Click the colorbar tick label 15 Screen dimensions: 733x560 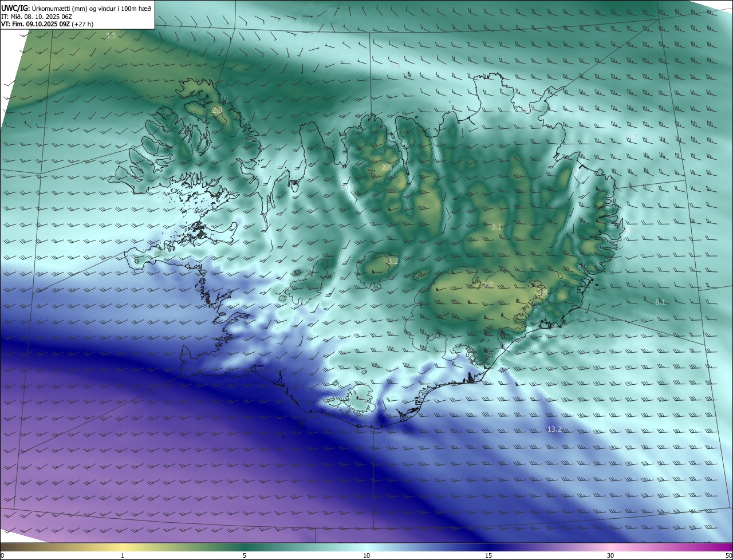tap(488, 555)
